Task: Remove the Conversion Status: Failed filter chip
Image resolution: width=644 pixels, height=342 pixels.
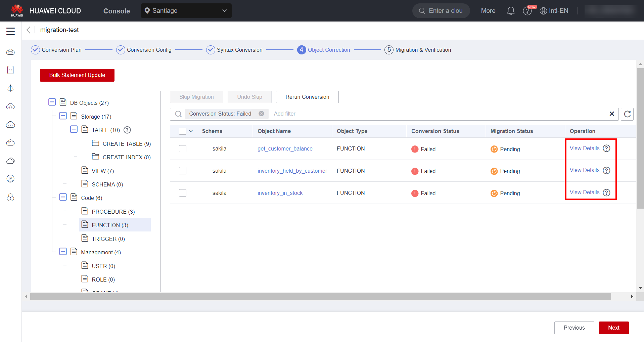Action: tap(261, 114)
